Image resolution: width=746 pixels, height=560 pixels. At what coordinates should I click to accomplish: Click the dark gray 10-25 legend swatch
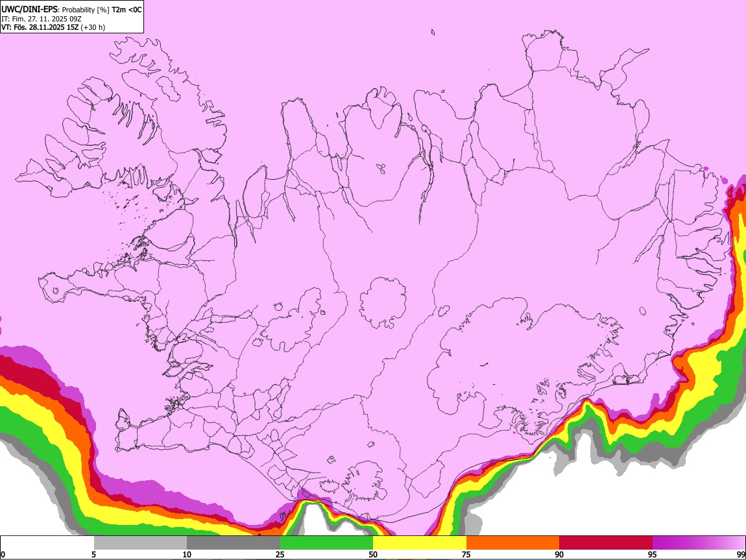(x=234, y=543)
